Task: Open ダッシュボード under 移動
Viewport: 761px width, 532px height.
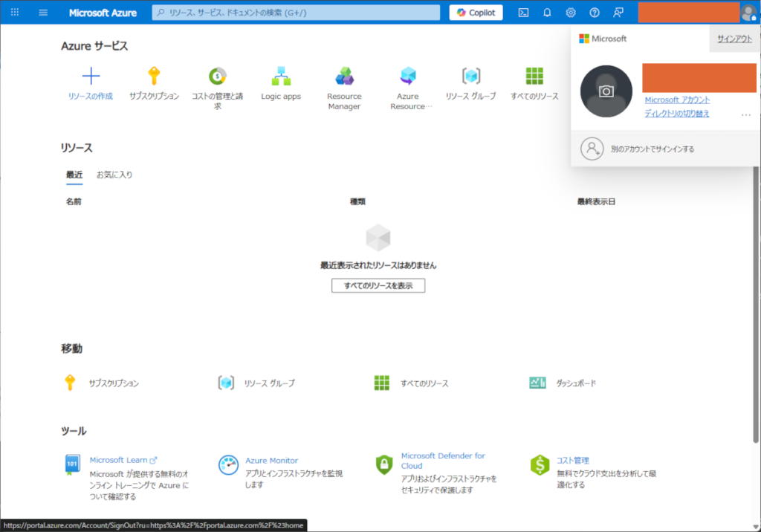Action: tap(576, 383)
